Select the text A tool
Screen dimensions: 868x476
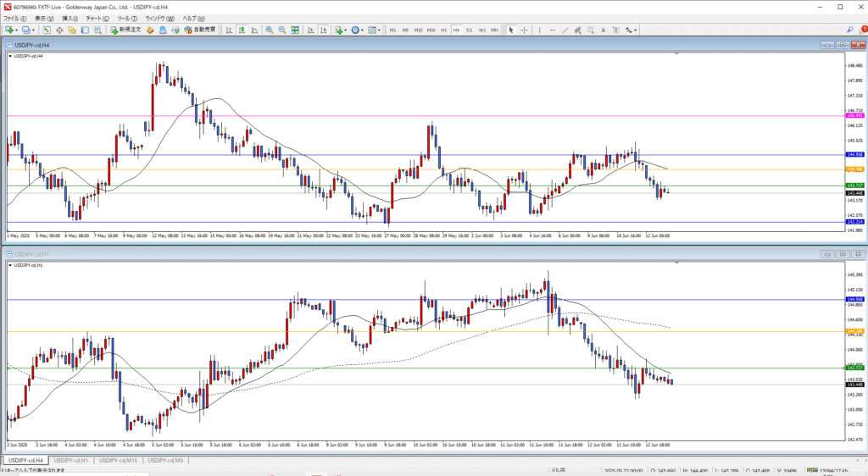tap(603, 30)
